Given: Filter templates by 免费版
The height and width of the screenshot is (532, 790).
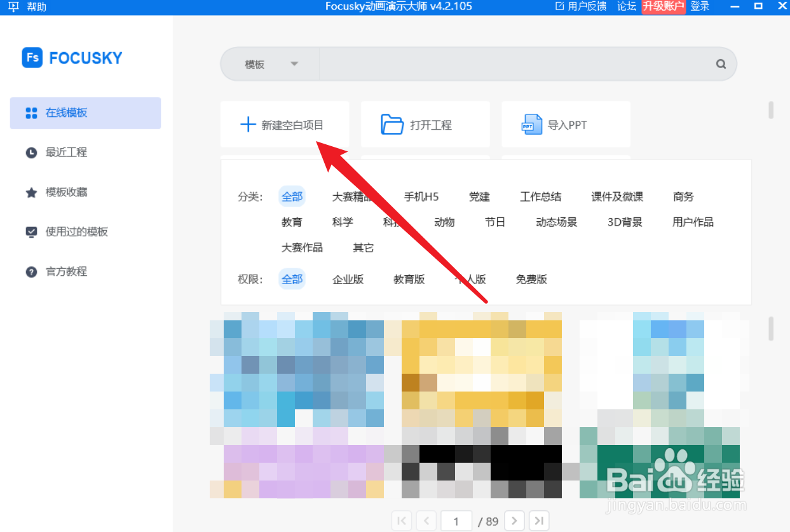Looking at the screenshot, I should tap(531, 279).
